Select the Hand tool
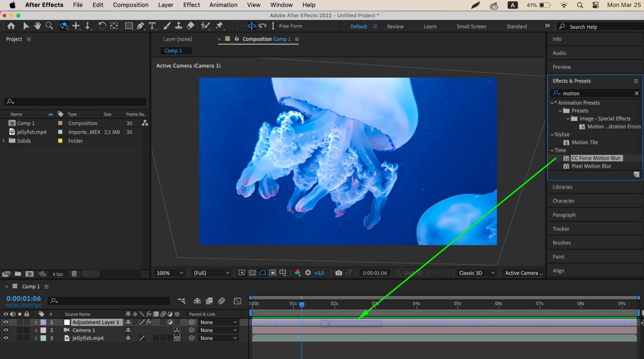The image size is (644, 359). 37,26
